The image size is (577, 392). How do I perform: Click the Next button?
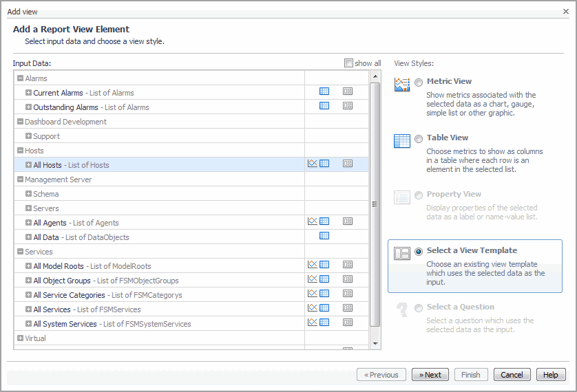click(x=430, y=375)
